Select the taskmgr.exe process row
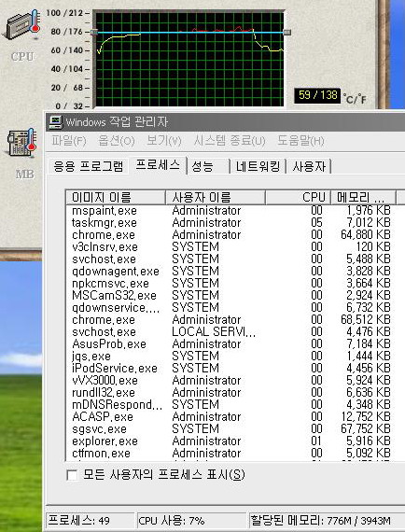The height and width of the screenshot is (532, 405). tap(231, 223)
